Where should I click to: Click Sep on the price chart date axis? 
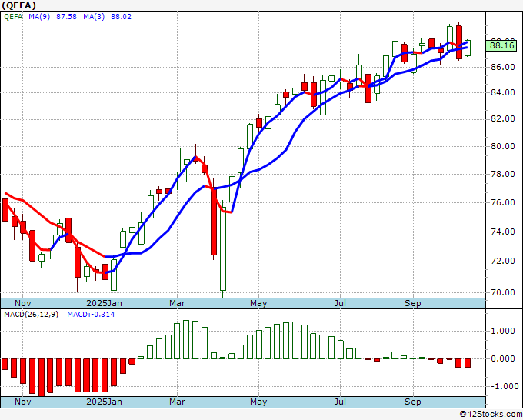(412, 303)
